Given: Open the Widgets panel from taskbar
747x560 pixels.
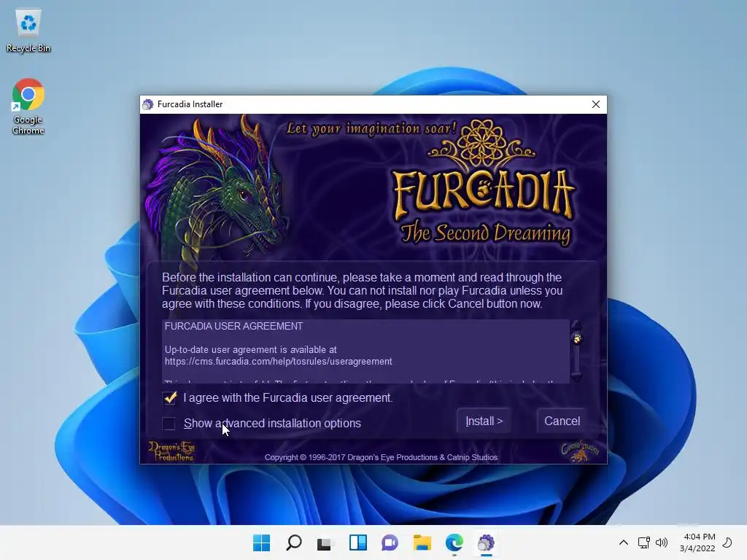Looking at the screenshot, I should 357,542.
